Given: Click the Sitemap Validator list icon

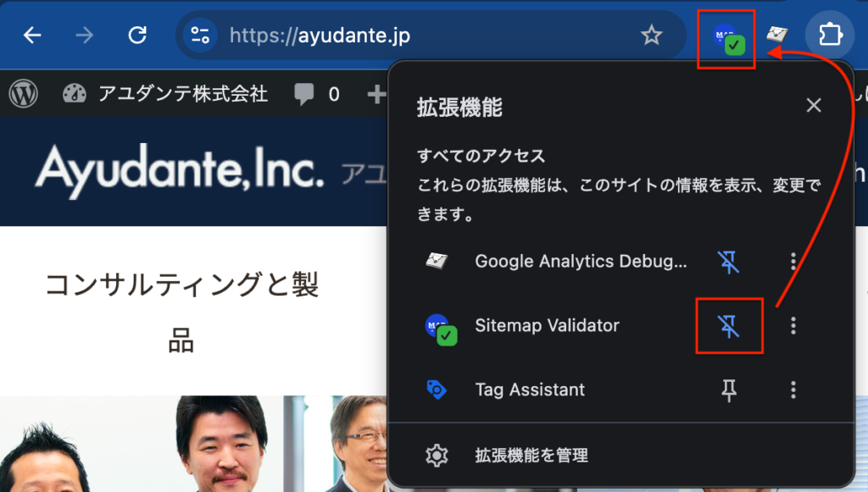Looking at the screenshot, I should pyautogui.click(x=441, y=329).
